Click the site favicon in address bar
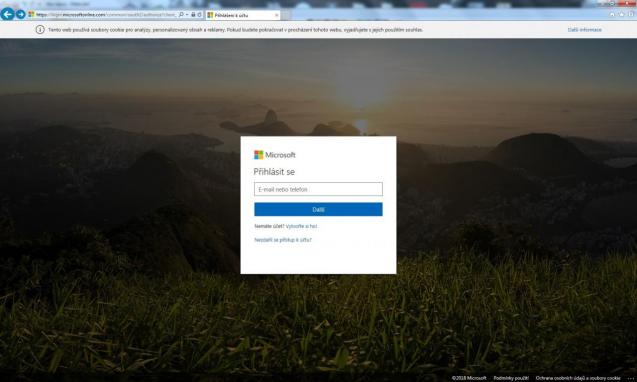This screenshot has width=637, height=382. 31,14
